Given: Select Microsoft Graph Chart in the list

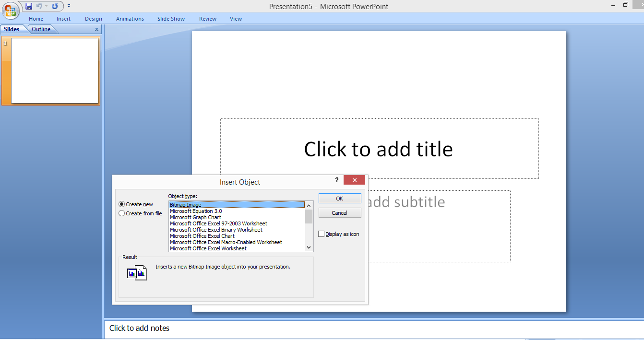Looking at the screenshot, I should 237,217.
